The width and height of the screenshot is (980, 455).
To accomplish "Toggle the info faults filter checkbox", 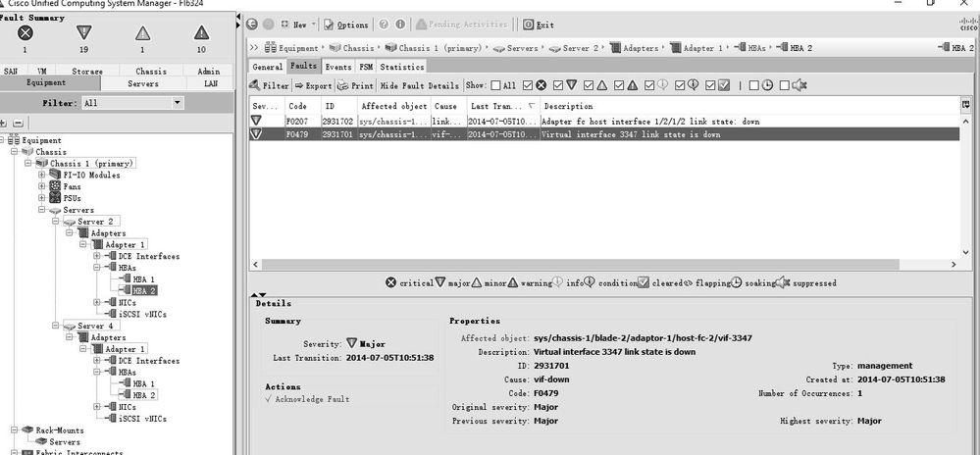I will (649, 85).
